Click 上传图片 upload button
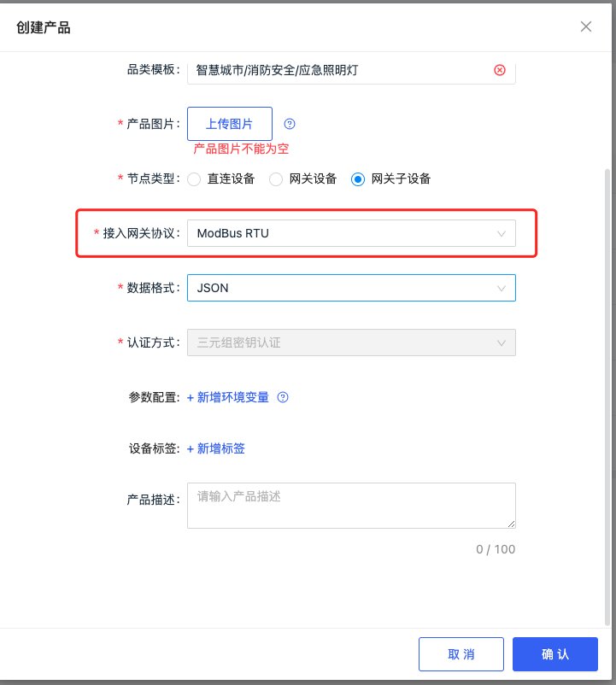Screen dimensions: 616x685 230,124
